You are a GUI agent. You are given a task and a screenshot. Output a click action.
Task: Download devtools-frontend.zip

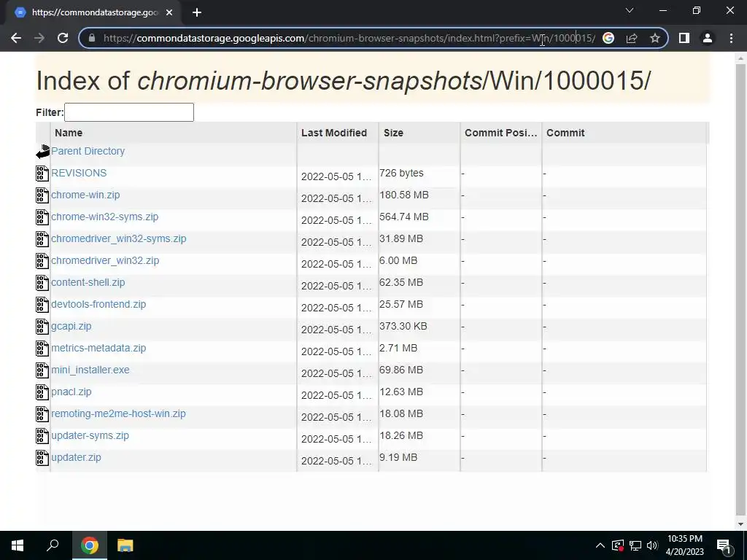pyautogui.click(x=98, y=304)
